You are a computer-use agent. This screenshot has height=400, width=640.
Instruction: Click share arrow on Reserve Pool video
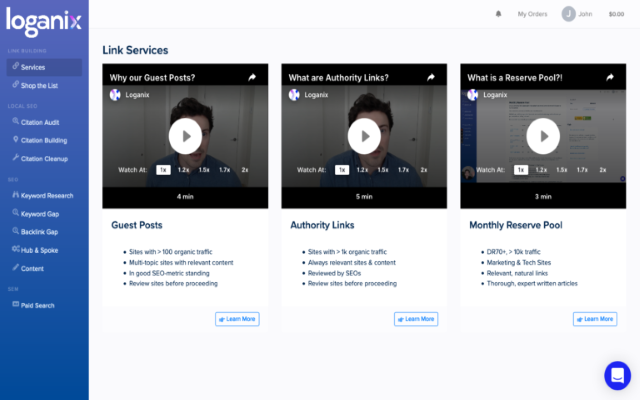(610, 77)
